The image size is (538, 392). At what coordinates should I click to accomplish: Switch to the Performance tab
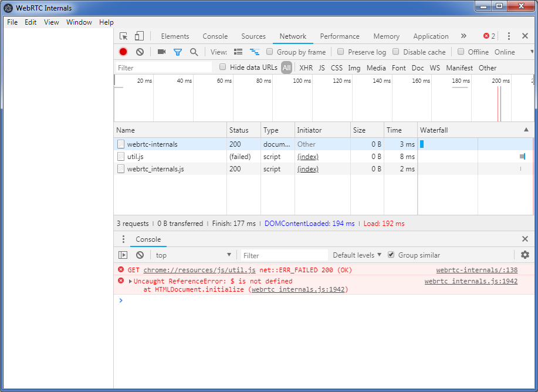pos(340,36)
